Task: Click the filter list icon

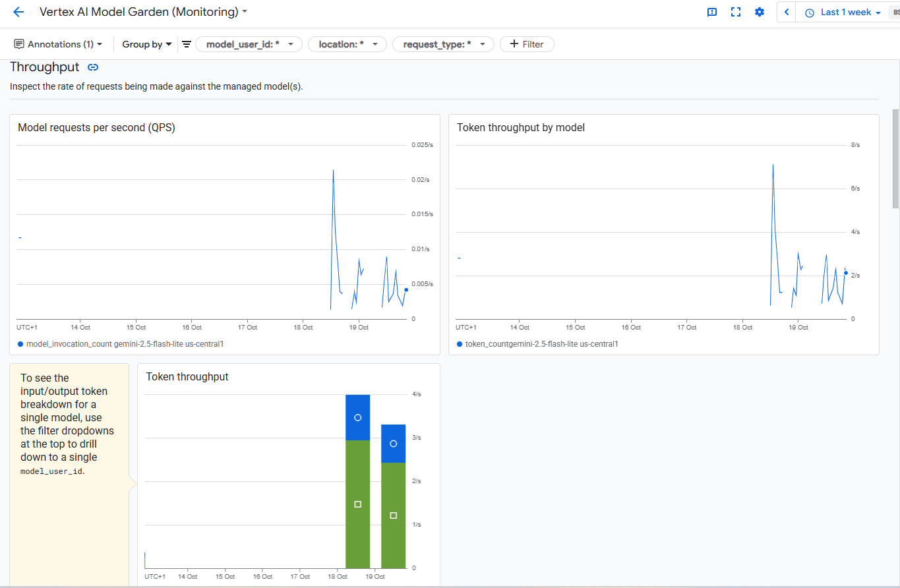Action: click(x=187, y=44)
